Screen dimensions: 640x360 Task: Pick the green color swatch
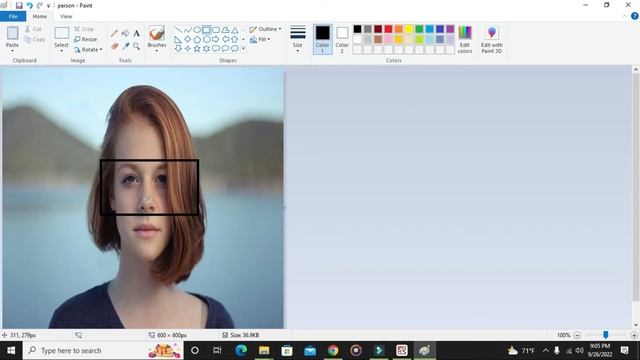tap(419, 29)
